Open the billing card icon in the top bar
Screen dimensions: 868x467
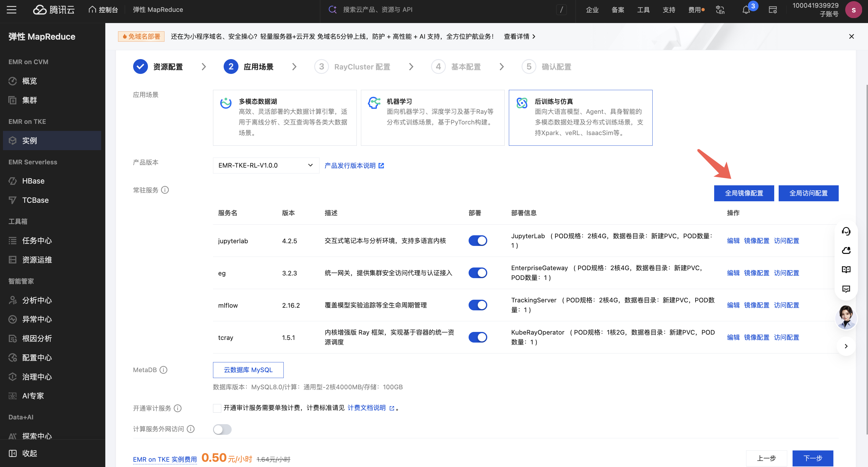(773, 9)
